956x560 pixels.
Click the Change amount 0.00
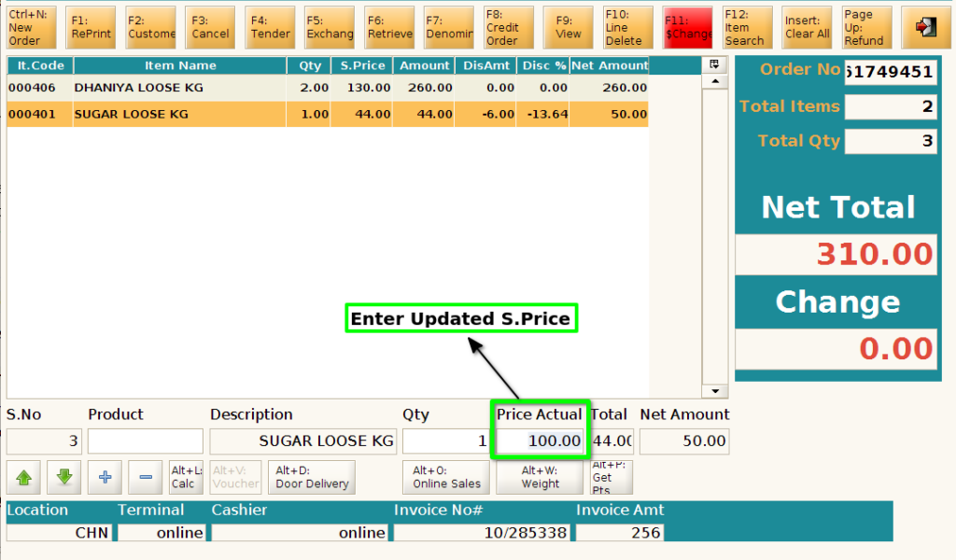pos(836,349)
